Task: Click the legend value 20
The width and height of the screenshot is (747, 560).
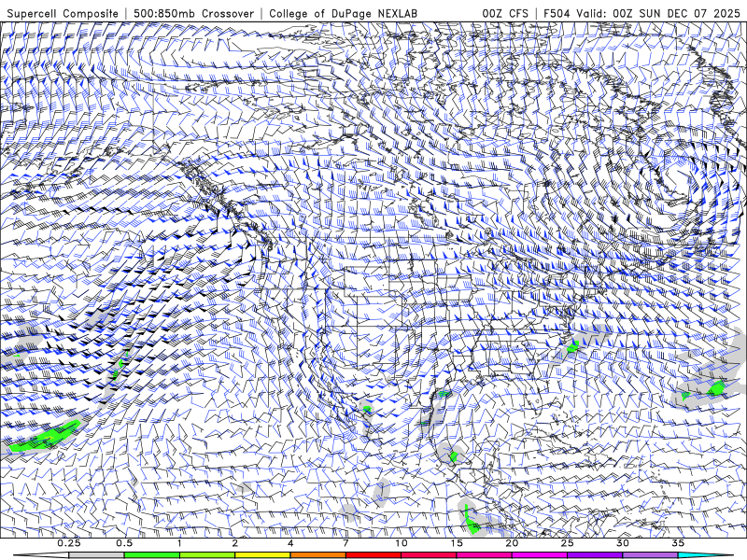Action: (512, 543)
